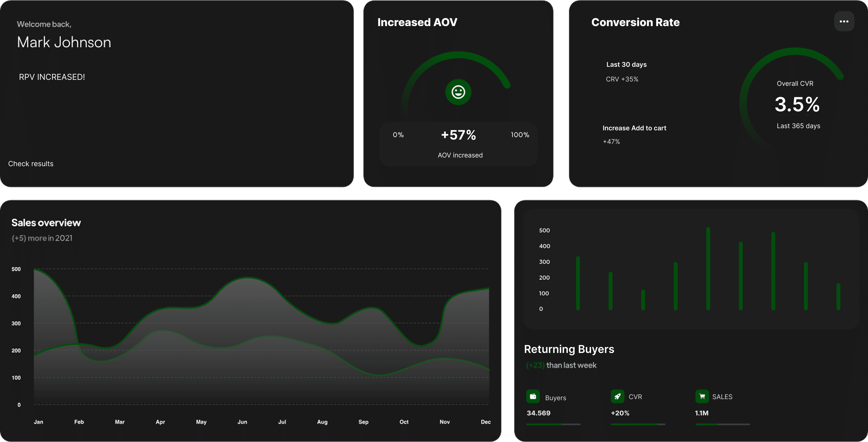This screenshot has width=868, height=442.
Task: Open the Conversion Rate three-dots menu
Action: (844, 21)
